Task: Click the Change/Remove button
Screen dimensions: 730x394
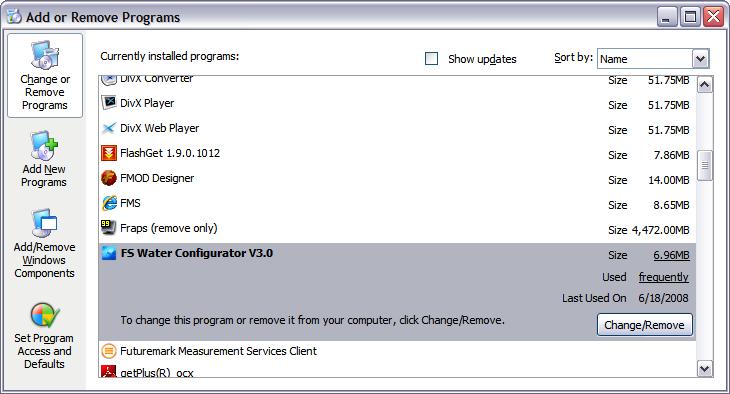Action: pos(645,325)
